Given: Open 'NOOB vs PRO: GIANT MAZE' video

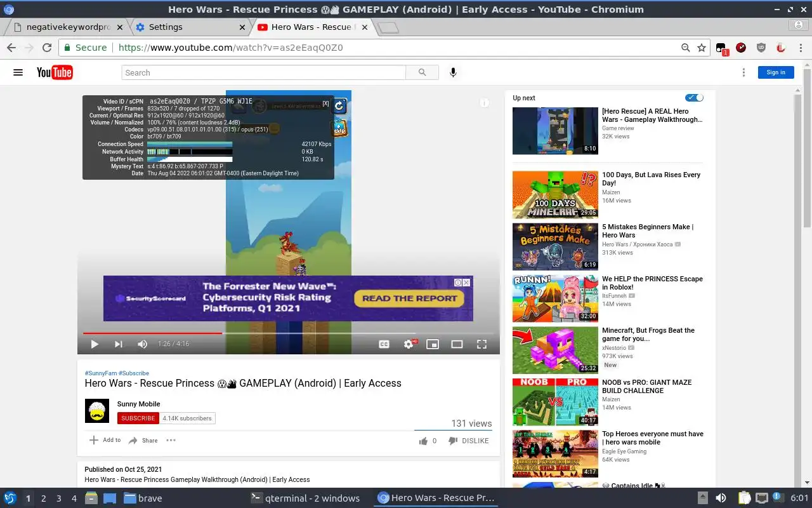Looking at the screenshot, I should pos(647,386).
